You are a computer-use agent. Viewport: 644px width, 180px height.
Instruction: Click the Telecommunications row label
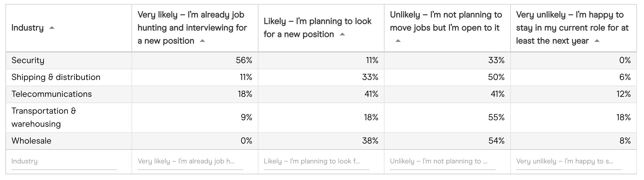click(x=52, y=94)
